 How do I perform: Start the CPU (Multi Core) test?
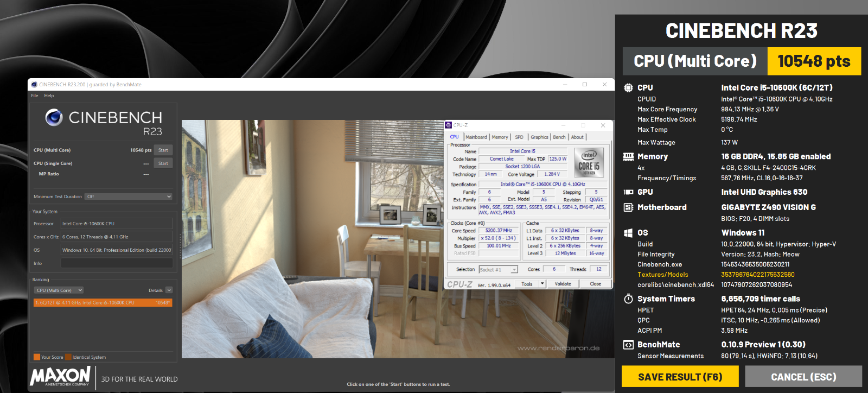click(x=163, y=150)
